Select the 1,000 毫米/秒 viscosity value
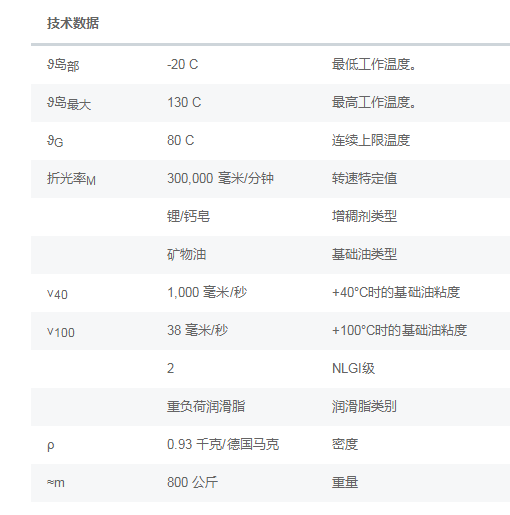510x515 pixels. click(x=207, y=292)
